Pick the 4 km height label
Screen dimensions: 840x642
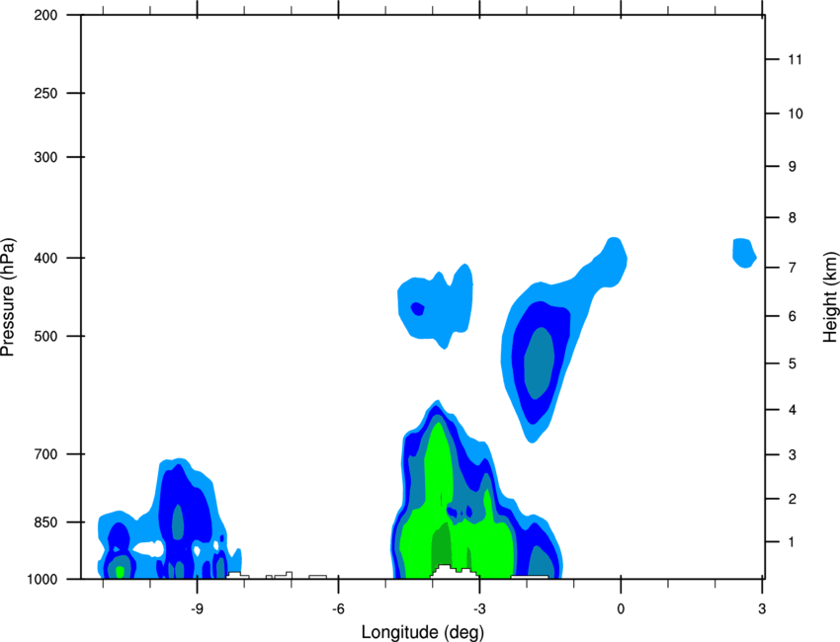[x=793, y=410]
